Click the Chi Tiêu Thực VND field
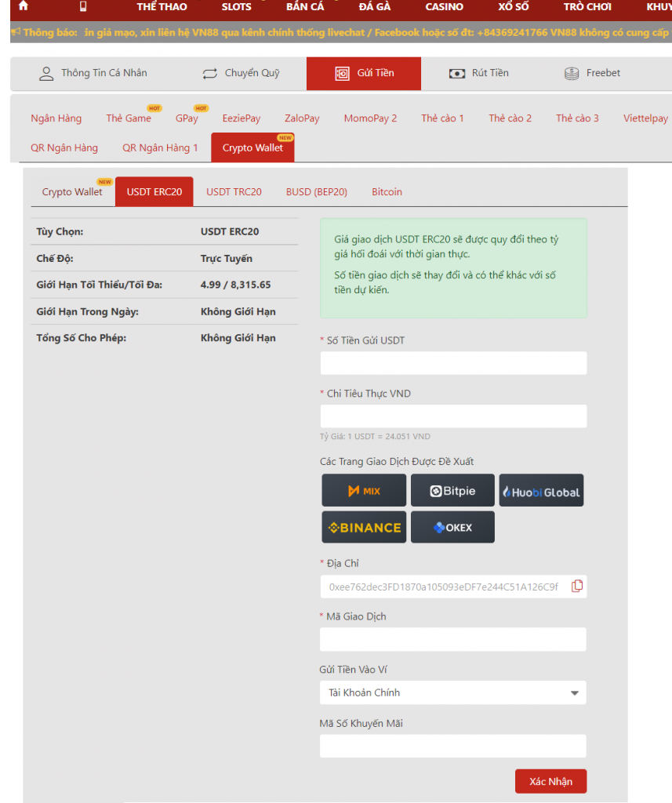This screenshot has height=803, width=672. [453, 416]
